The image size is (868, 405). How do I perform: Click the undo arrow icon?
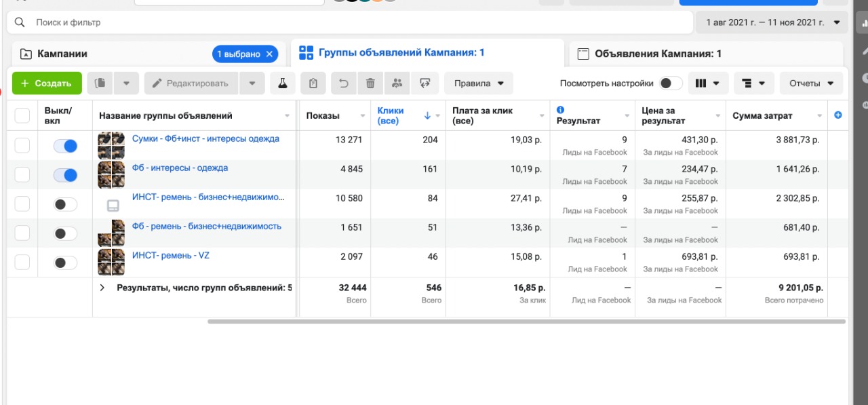tap(344, 83)
